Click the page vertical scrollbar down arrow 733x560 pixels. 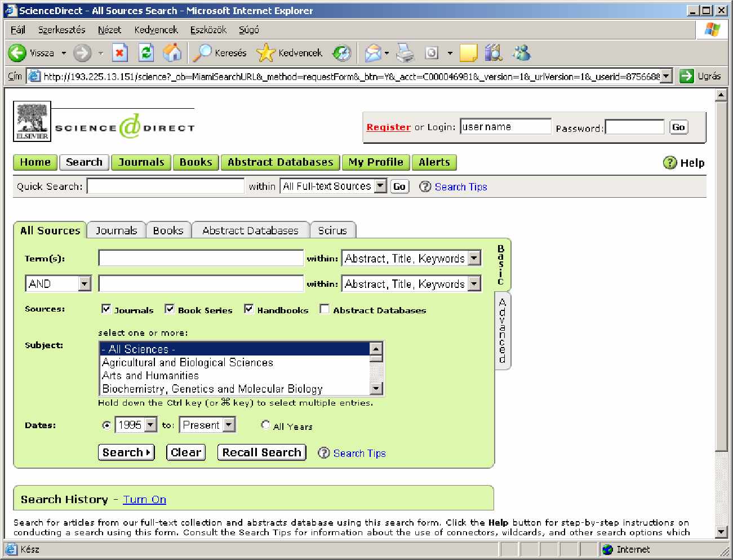click(x=721, y=531)
